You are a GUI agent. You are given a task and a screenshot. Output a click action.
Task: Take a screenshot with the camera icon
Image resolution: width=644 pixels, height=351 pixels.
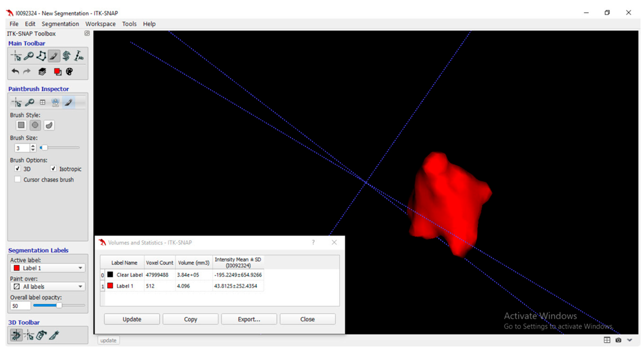618,340
